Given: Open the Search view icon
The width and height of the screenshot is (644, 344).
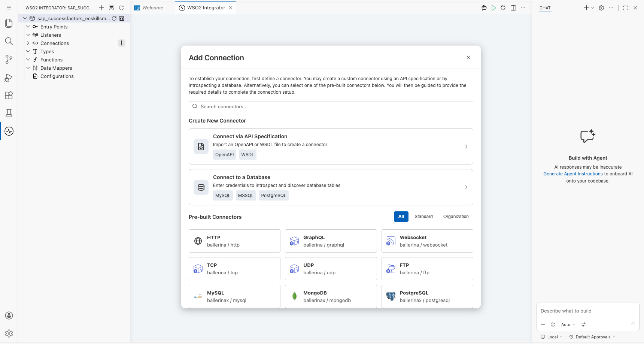Looking at the screenshot, I should (x=9, y=41).
